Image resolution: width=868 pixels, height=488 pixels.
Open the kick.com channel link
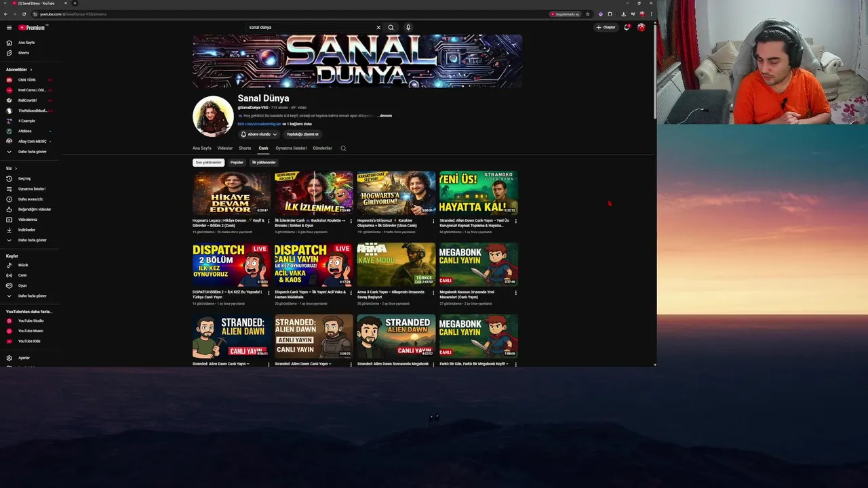[259, 124]
